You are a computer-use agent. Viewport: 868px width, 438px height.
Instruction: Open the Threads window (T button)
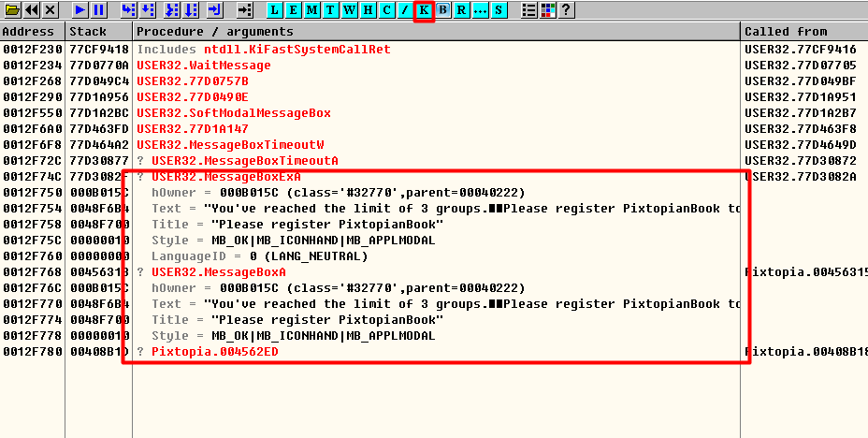coord(330,10)
